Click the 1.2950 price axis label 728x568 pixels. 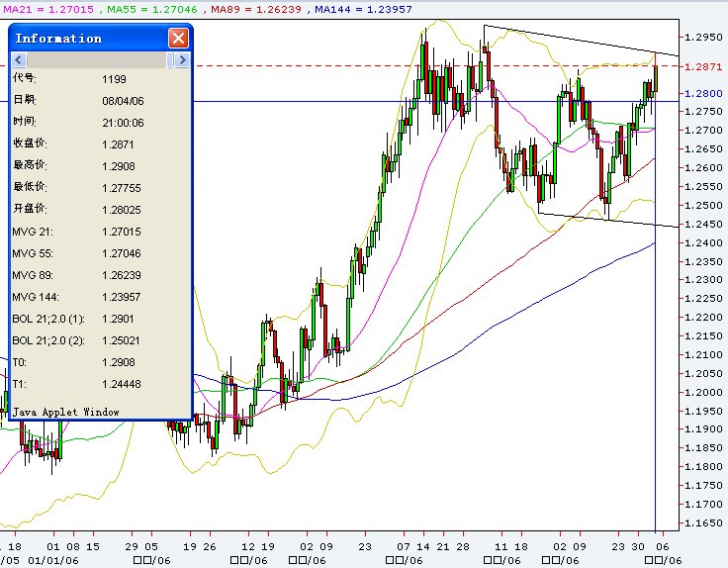[703, 38]
